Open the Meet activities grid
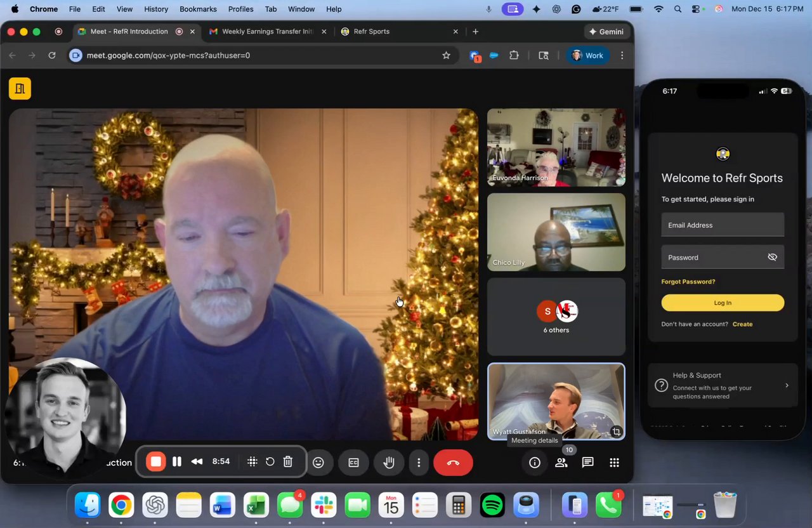812x528 pixels. click(x=614, y=463)
